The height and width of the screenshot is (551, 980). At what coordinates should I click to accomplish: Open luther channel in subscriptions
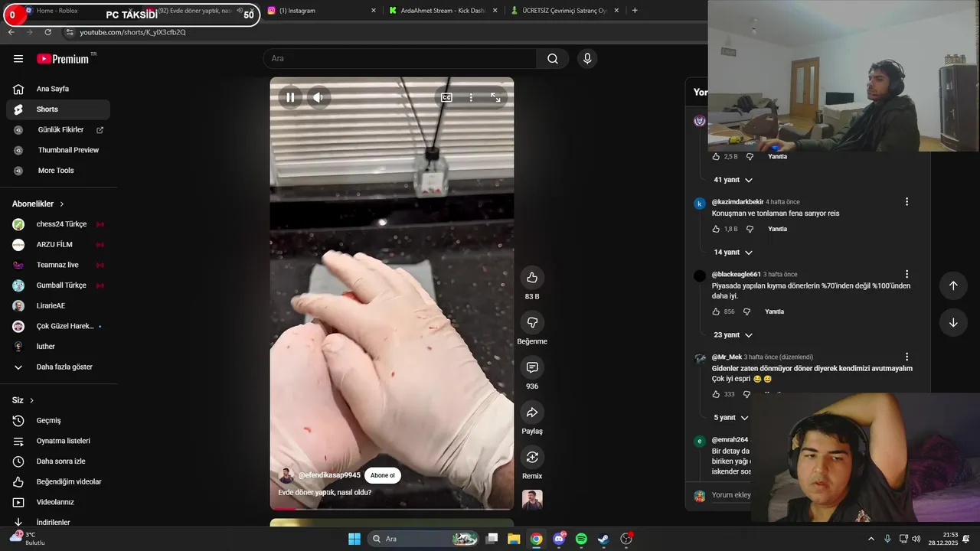point(58,347)
